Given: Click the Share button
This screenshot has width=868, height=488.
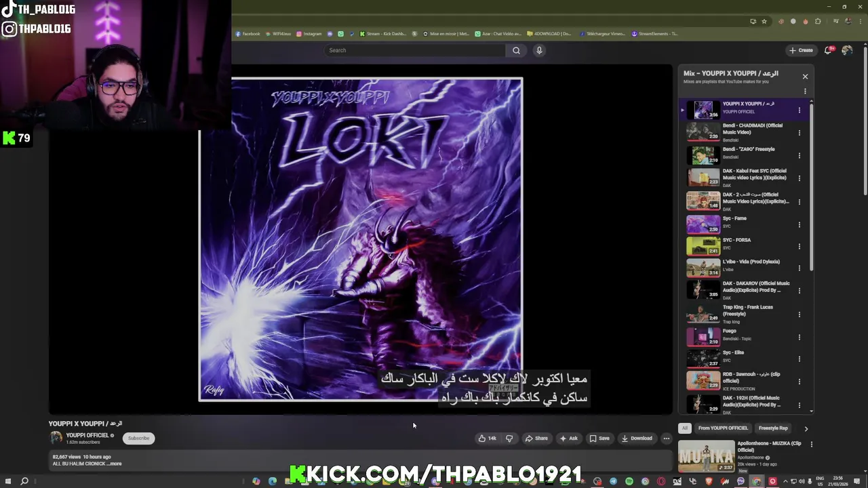Looking at the screenshot, I should pos(536,438).
